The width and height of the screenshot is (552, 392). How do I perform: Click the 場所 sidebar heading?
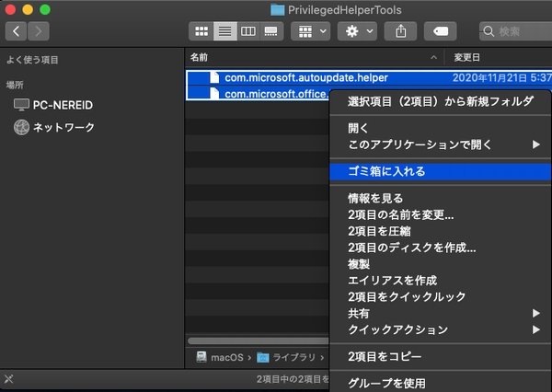point(15,85)
